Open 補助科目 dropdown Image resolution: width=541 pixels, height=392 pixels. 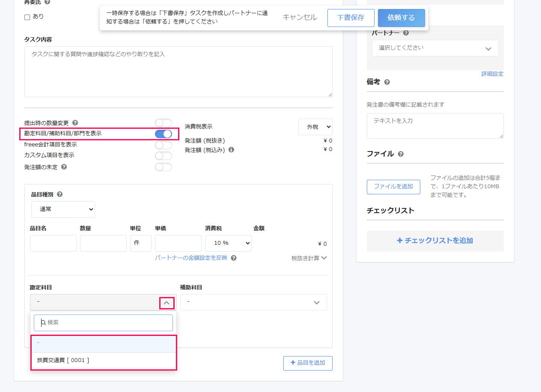pos(253,302)
